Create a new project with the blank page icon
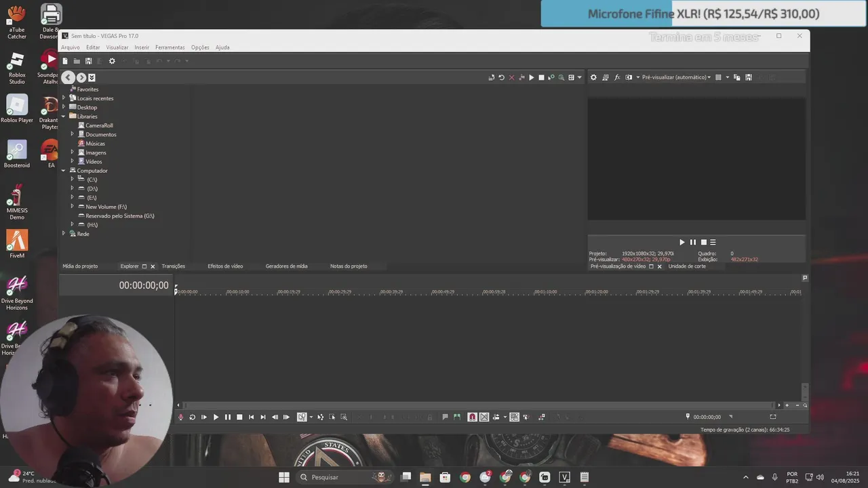 (x=65, y=61)
